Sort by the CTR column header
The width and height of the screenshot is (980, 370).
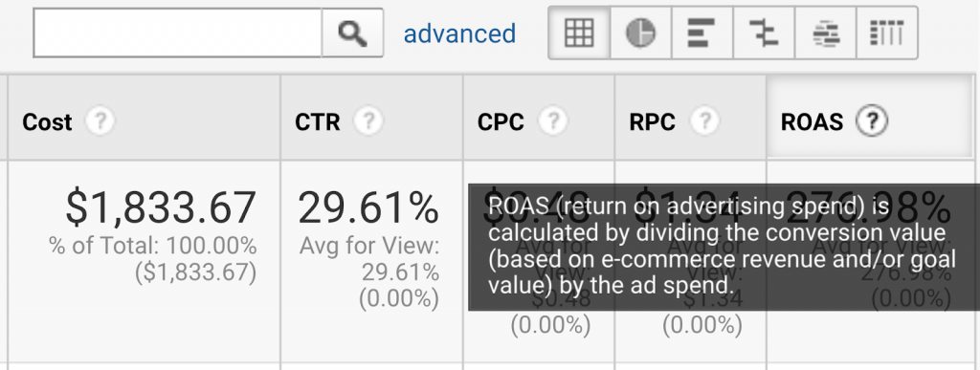tap(318, 122)
